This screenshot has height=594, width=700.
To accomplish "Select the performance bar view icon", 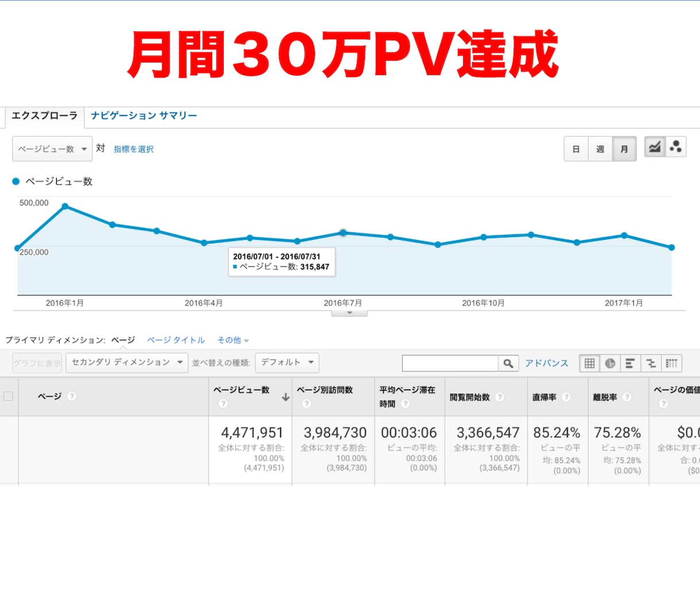I will click(630, 363).
